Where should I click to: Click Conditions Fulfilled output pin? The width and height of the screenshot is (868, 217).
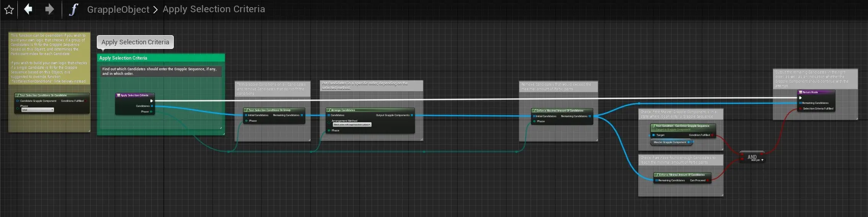click(86, 101)
